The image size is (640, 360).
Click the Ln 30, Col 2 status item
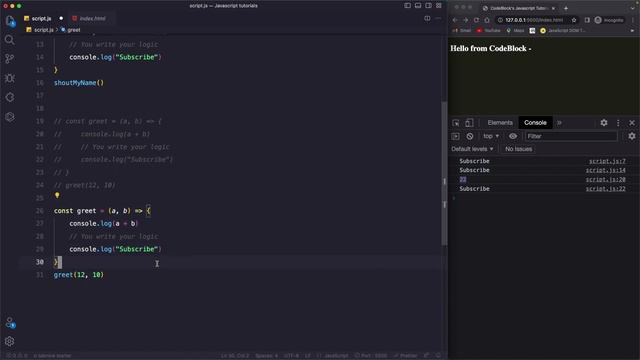[234, 356]
